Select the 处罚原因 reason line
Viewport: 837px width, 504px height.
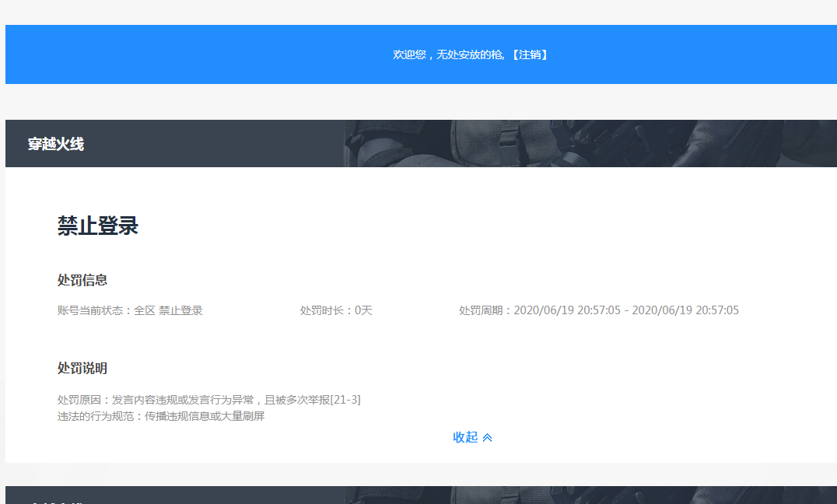point(209,399)
